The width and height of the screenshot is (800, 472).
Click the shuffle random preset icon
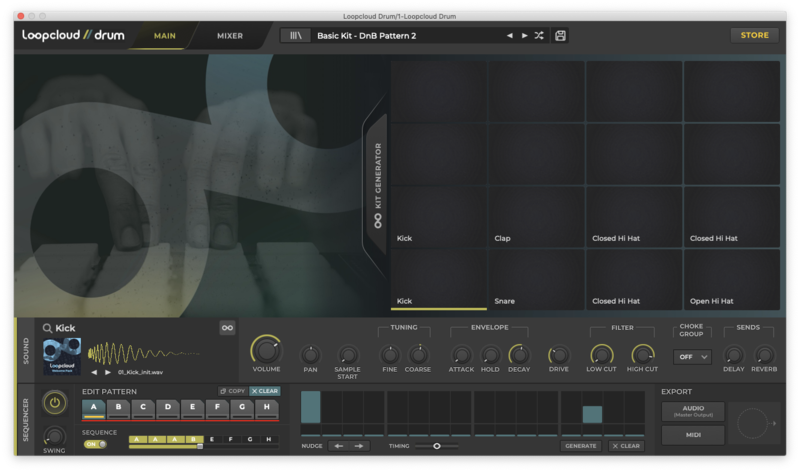click(539, 35)
